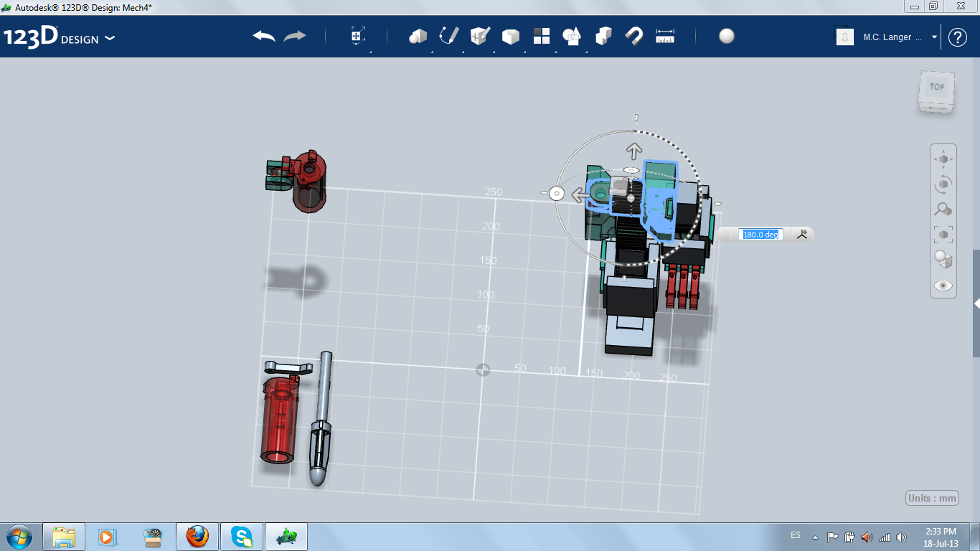Open the Construct tool menu
This screenshot has width=980, height=551.
point(480,36)
